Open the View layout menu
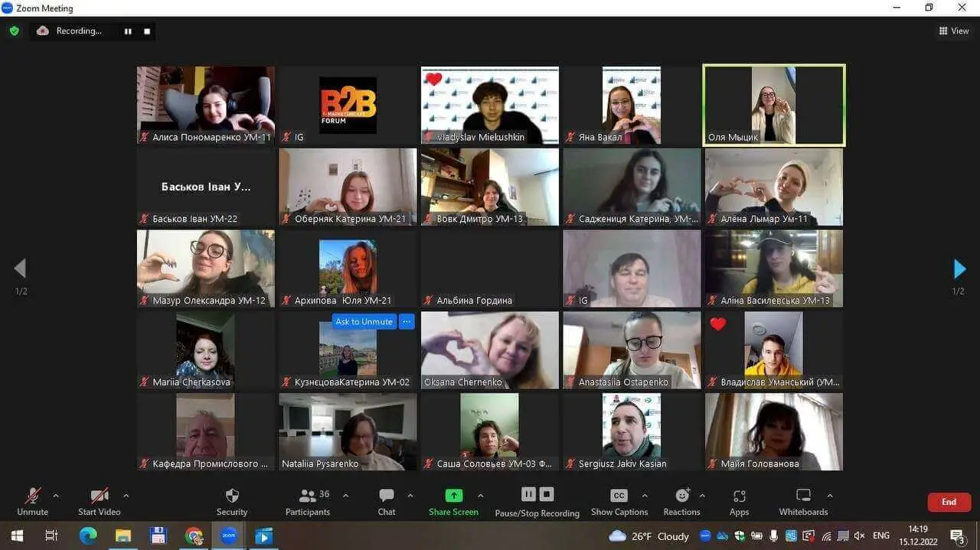980x550 pixels. (x=954, y=31)
